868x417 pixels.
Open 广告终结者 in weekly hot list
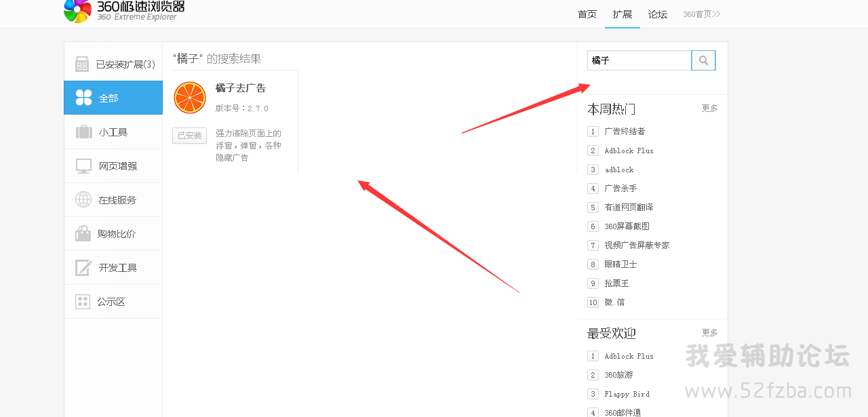tap(625, 132)
